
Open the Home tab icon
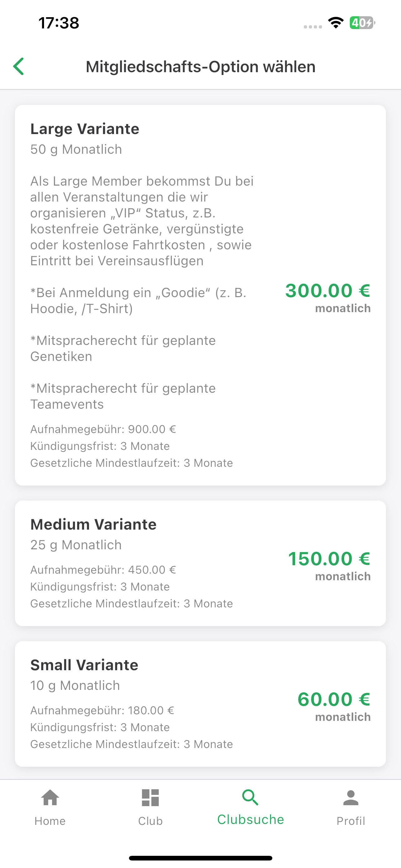50,798
